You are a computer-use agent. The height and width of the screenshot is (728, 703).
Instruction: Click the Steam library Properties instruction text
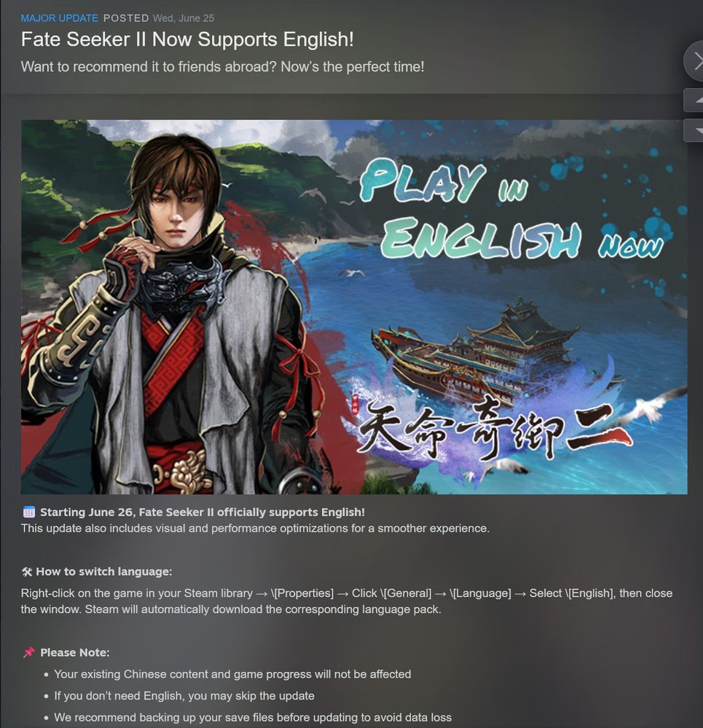coord(347,601)
